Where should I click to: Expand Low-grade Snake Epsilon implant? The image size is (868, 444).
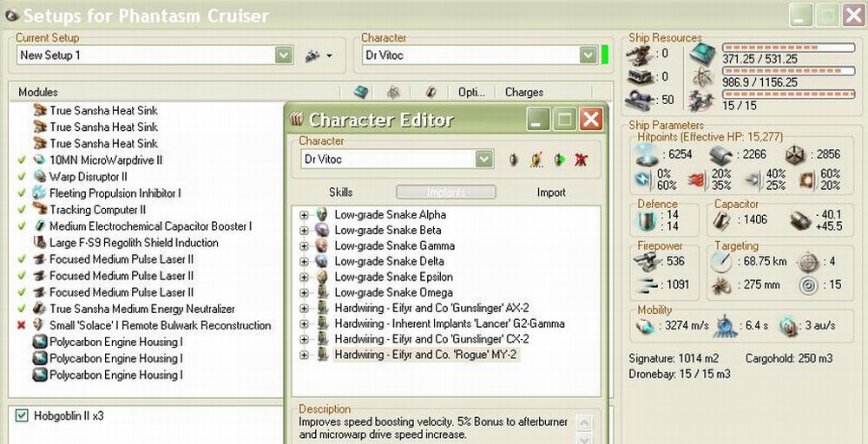pyautogui.click(x=304, y=277)
